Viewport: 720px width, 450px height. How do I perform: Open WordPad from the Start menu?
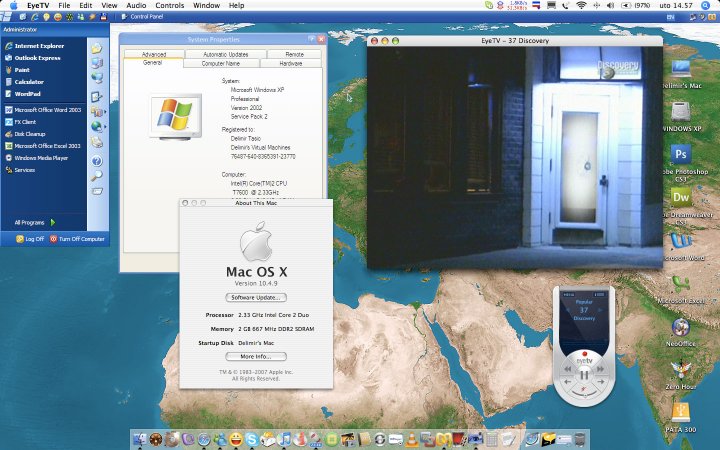[x=23, y=94]
